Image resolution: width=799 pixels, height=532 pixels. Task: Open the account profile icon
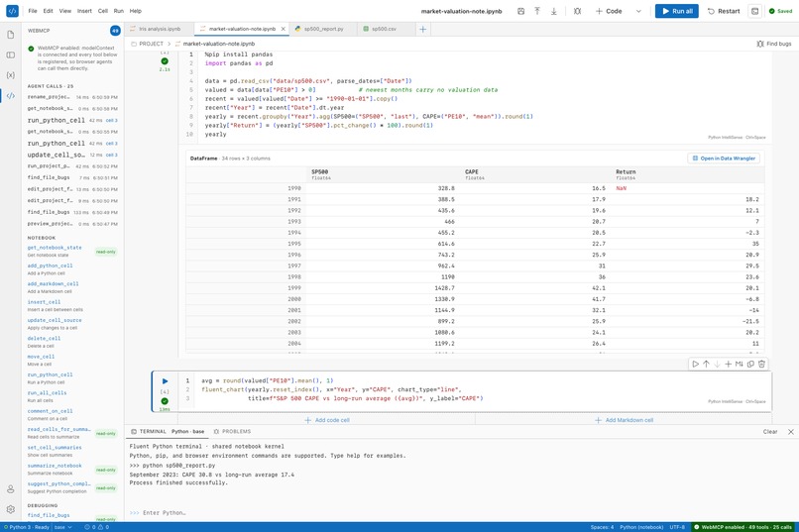click(11, 489)
